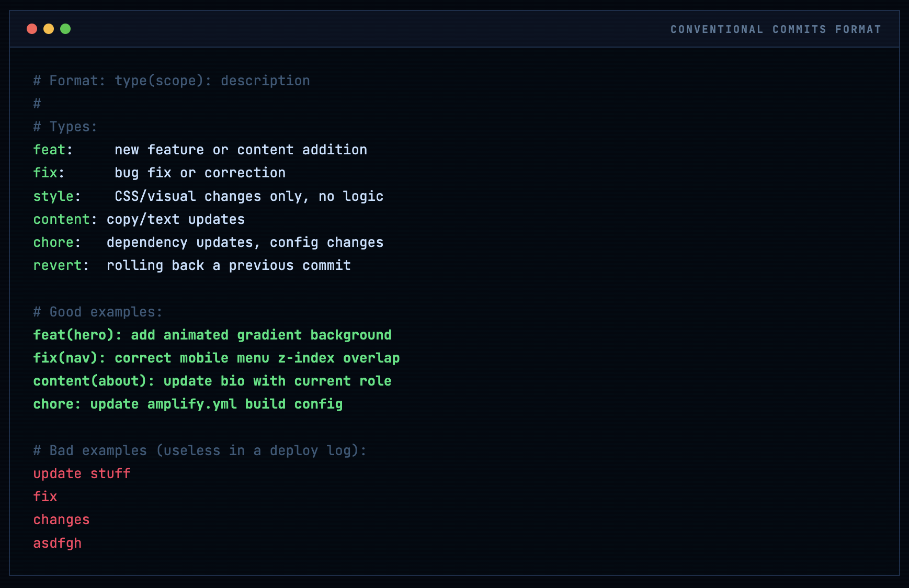Click the fix(nav) z-index overlap example
This screenshot has width=909, height=588.
216,358
